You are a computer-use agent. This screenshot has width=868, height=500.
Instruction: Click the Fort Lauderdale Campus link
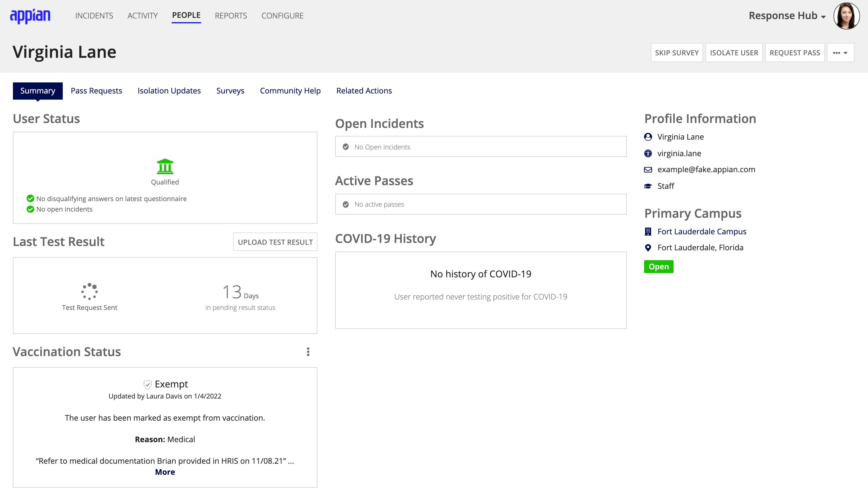[x=702, y=231]
